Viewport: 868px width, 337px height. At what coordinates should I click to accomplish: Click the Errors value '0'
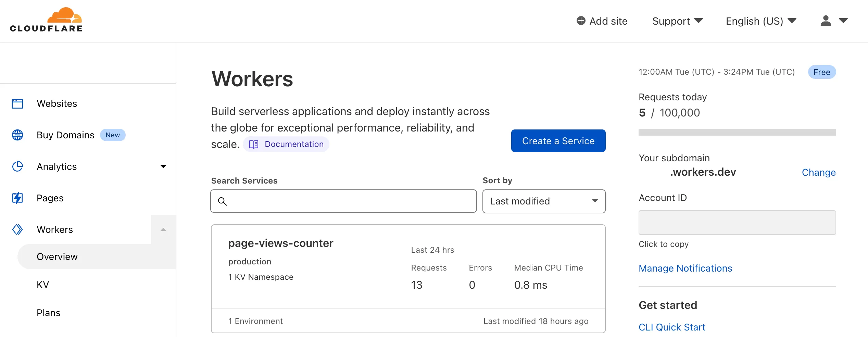(x=472, y=285)
